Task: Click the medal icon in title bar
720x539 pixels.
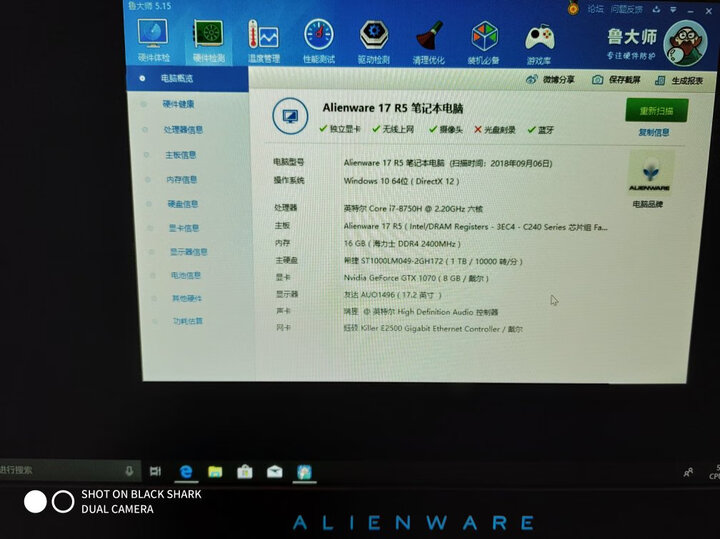Action: tap(573, 8)
